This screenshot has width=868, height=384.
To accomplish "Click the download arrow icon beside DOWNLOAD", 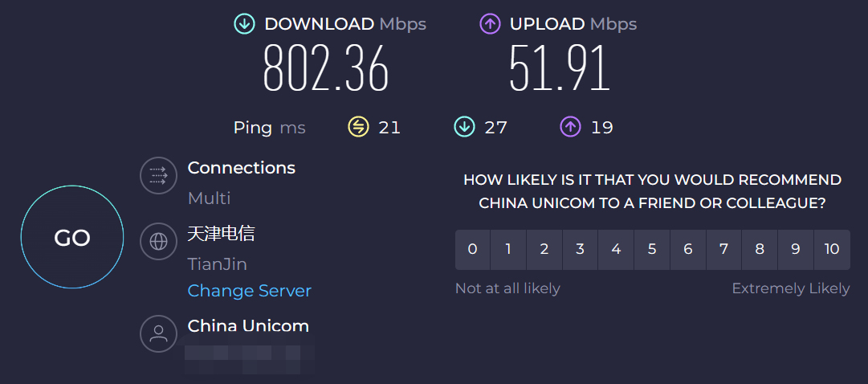I will (244, 24).
